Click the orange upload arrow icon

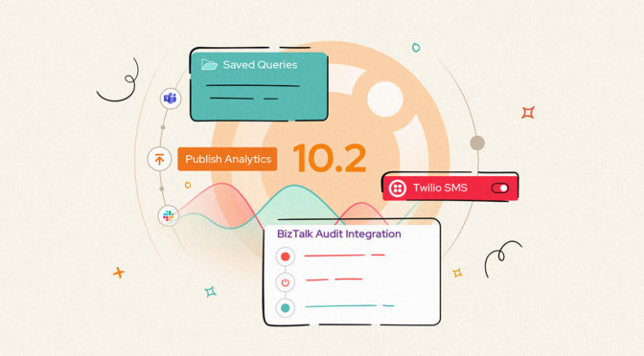159,159
